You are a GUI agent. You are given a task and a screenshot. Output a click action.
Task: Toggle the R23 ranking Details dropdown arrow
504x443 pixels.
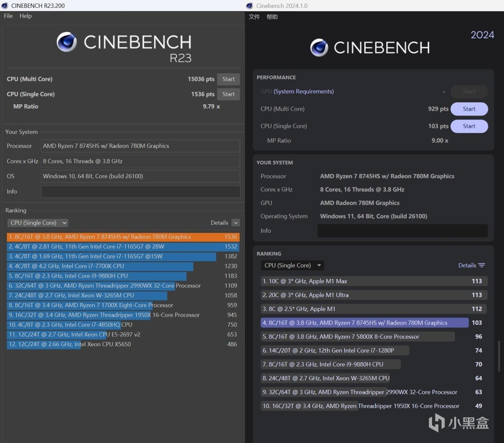(x=236, y=223)
